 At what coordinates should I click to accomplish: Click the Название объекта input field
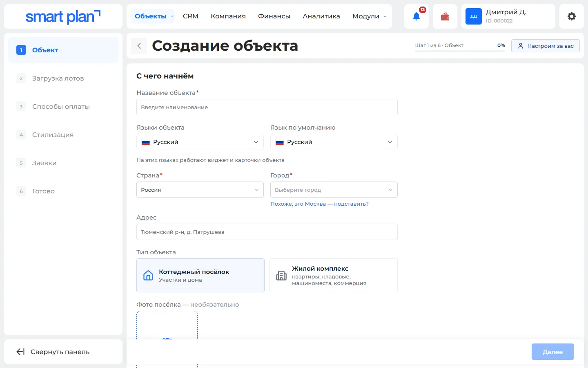[267, 107]
